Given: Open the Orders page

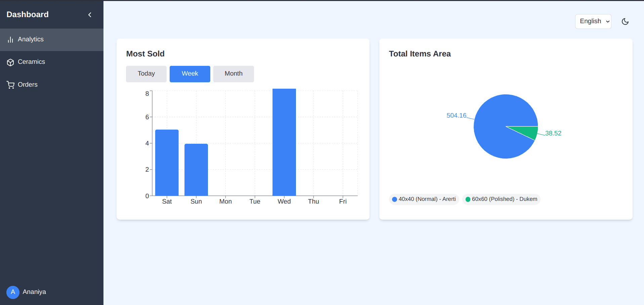Looking at the screenshot, I should [x=52, y=85].
